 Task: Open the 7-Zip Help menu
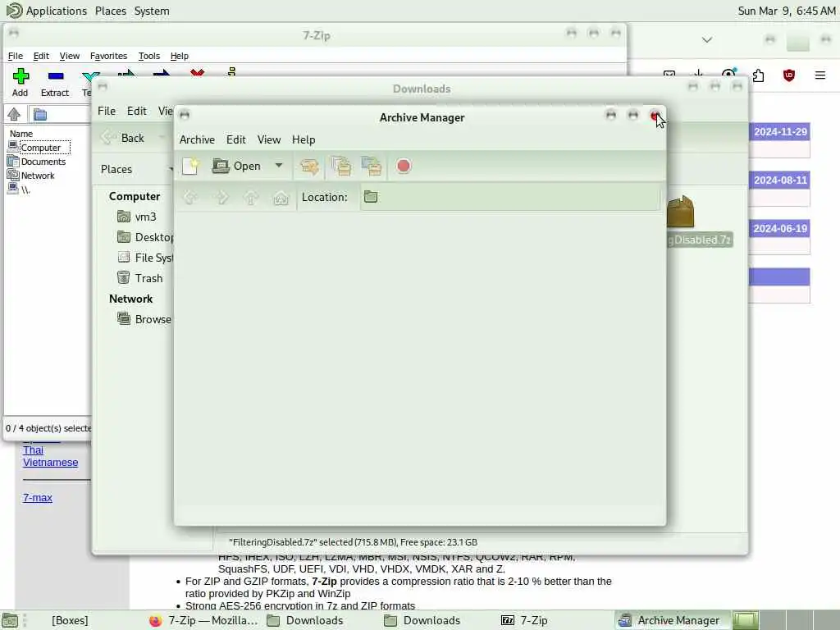180,56
